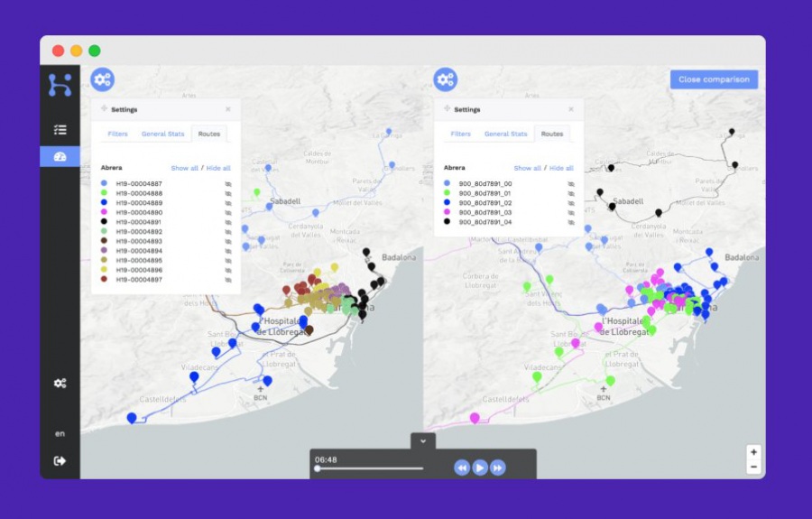Collapse the playback bar with the chevron
The height and width of the screenshot is (519, 812).
423,441
